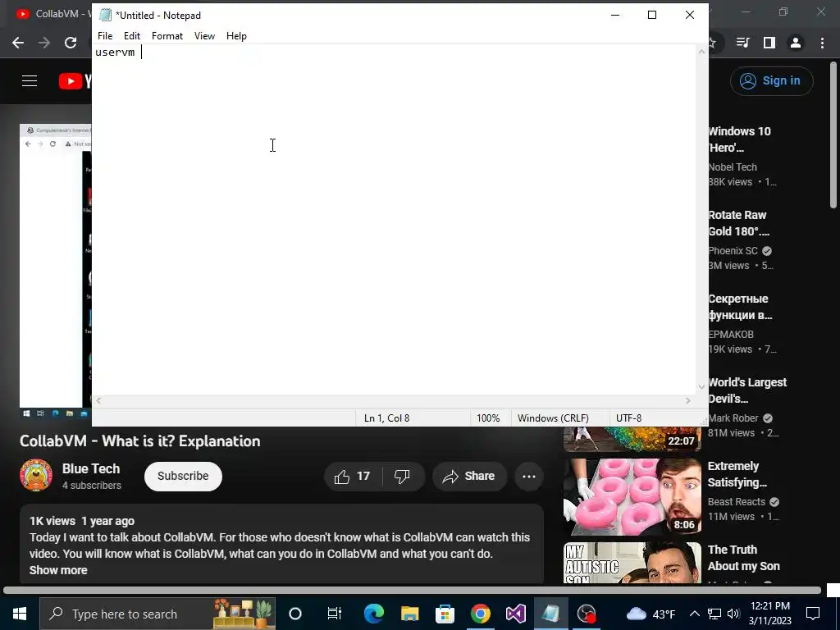Dislike the CollabVM video
This screenshot has width=840, height=630.
point(402,477)
